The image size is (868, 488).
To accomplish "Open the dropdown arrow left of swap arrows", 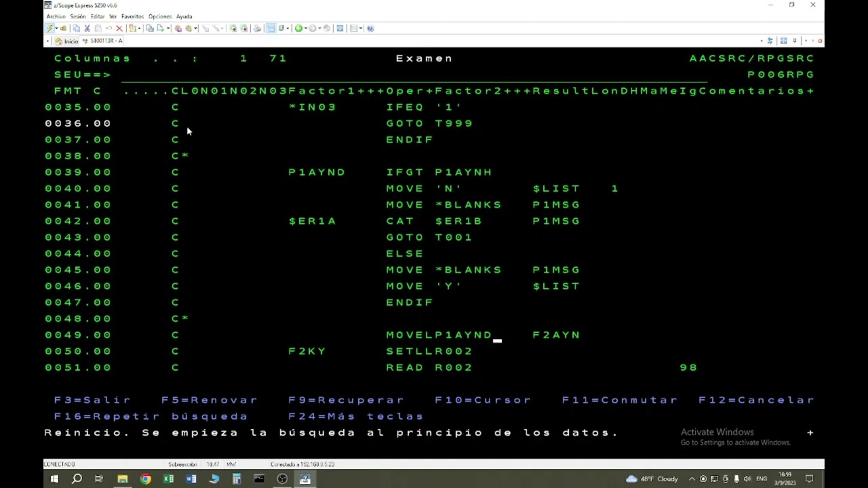I will (762, 41).
